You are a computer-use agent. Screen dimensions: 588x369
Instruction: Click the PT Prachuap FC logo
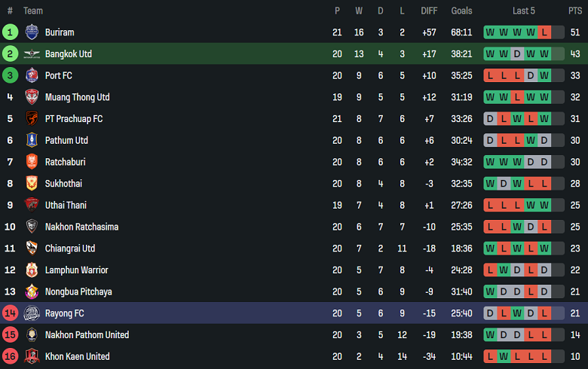coord(32,119)
